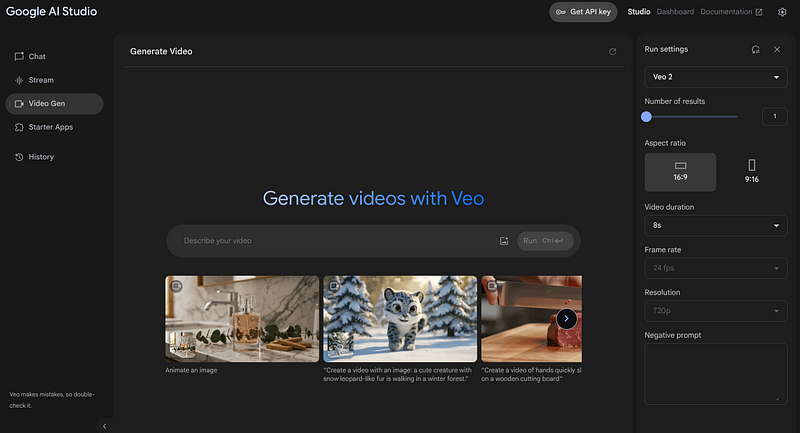Click next arrow on examples carousel
800x433 pixels.
click(x=566, y=318)
